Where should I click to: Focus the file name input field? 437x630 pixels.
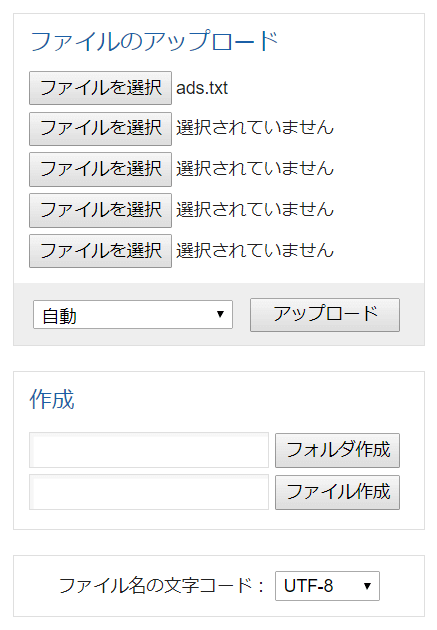tap(149, 492)
